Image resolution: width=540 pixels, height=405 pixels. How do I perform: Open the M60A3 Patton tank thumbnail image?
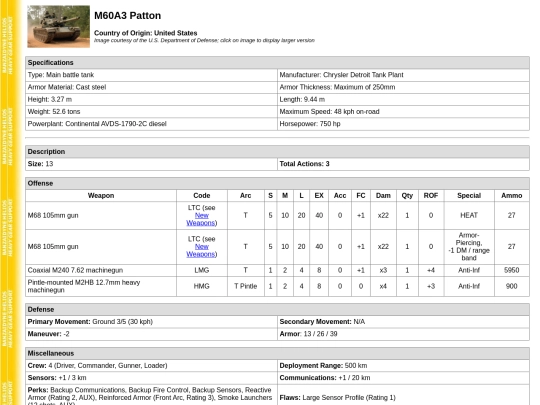click(x=59, y=27)
